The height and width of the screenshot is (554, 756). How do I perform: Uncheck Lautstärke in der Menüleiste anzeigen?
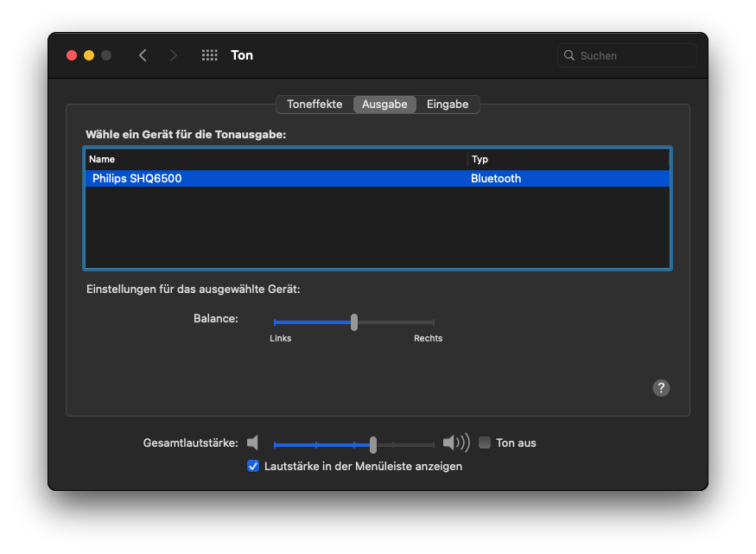pos(253,466)
